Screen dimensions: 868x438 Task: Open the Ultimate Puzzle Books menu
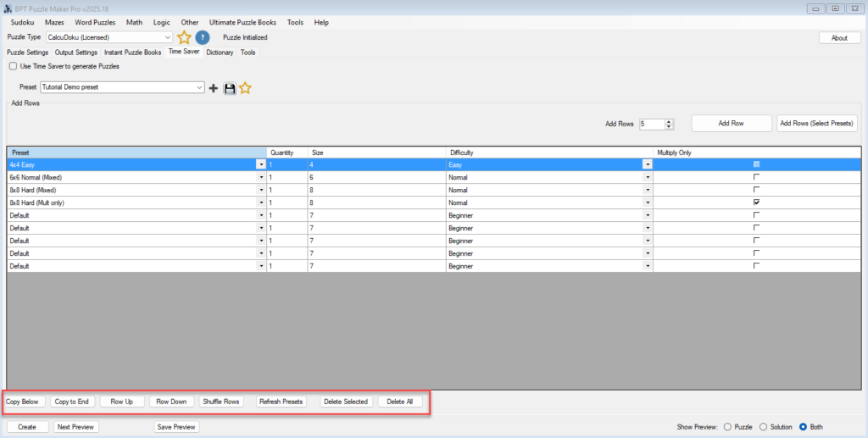click(x=242, y=22)
